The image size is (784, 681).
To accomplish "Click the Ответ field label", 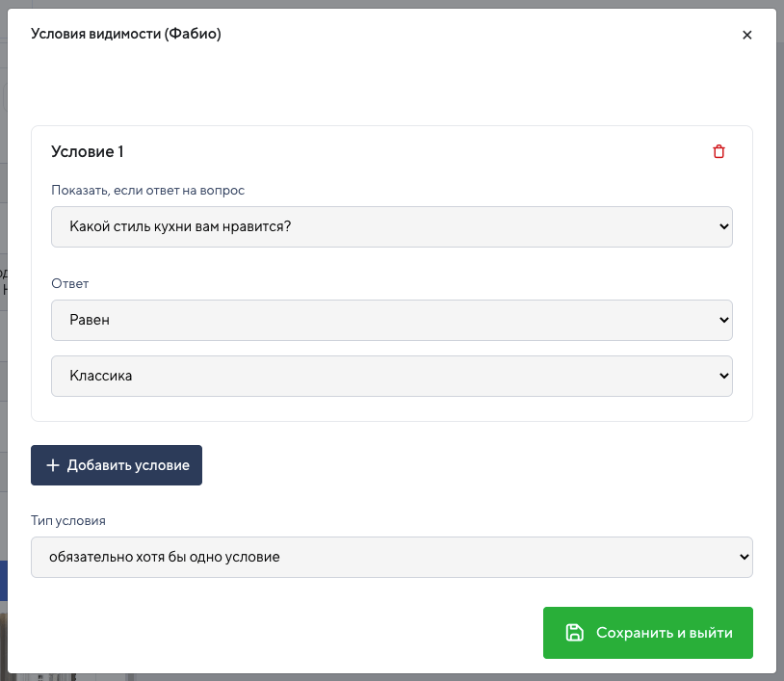I will (x=70, y=283).
